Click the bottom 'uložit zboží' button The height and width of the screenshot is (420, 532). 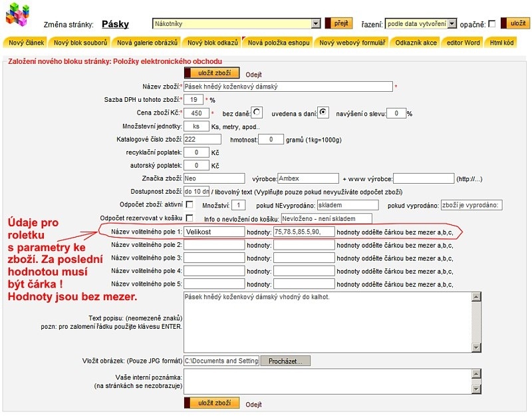pyautogui.click(x=211, y=403)
